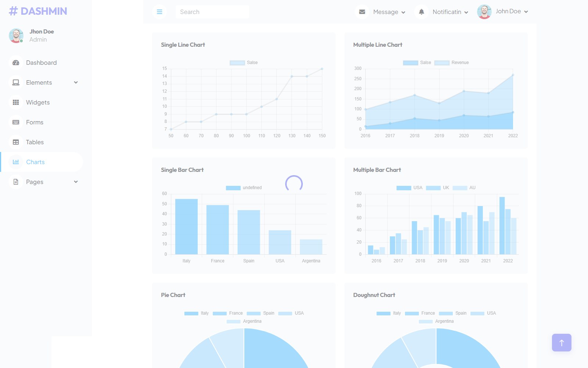Click the Pages document icon
Viewport: 588px width, 368px height.
coord(16,182)
